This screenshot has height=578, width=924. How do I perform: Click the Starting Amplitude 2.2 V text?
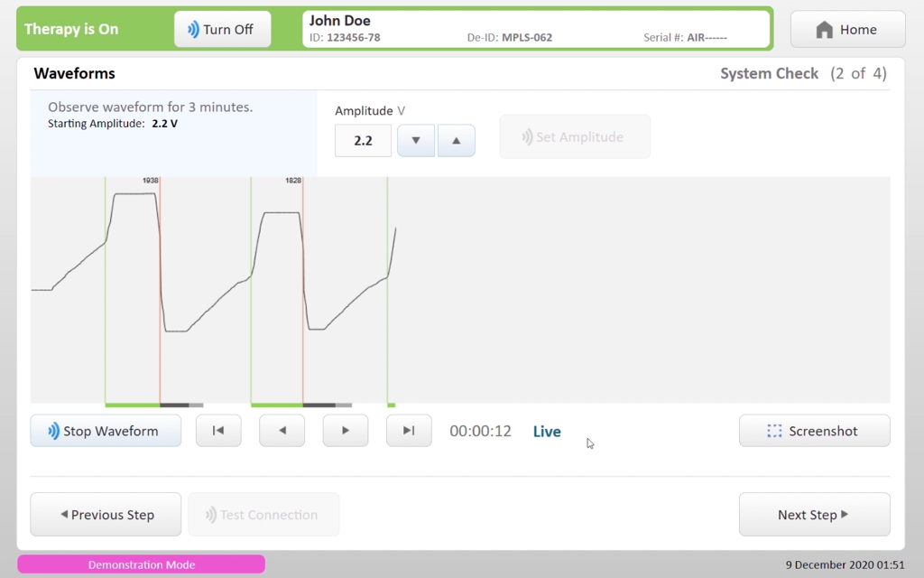click(113, 124)
